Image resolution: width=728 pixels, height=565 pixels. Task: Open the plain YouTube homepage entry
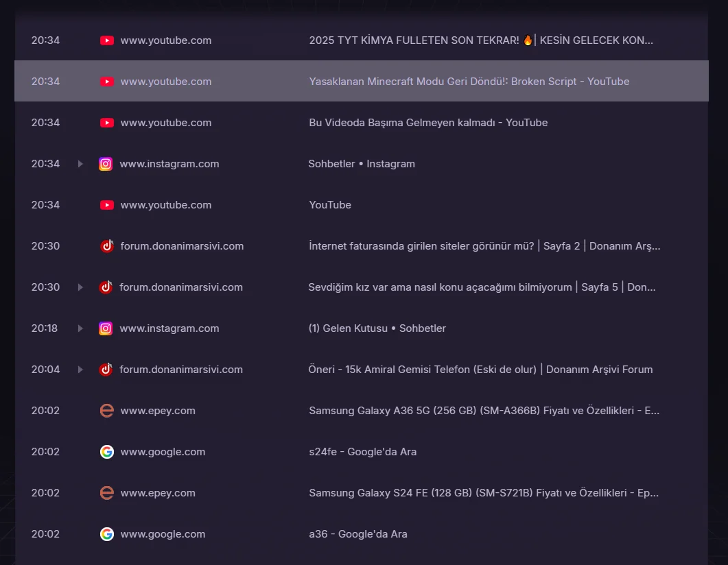pos(330,205)
